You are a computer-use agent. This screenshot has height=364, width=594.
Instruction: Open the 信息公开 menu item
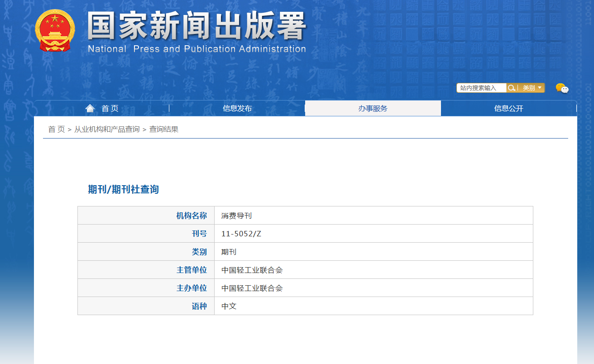(x=508, y=108)
